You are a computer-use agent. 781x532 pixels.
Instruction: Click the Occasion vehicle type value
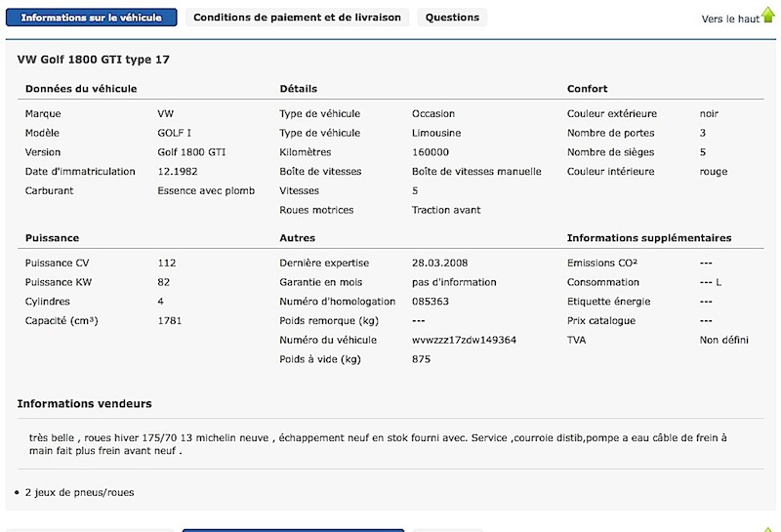click(x=432, y=113)
